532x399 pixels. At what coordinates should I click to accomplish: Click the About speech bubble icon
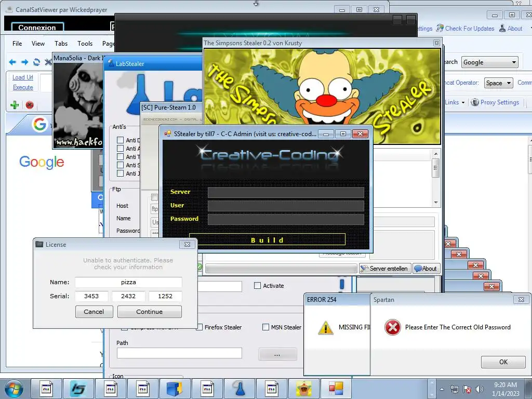tap(418, 269)
